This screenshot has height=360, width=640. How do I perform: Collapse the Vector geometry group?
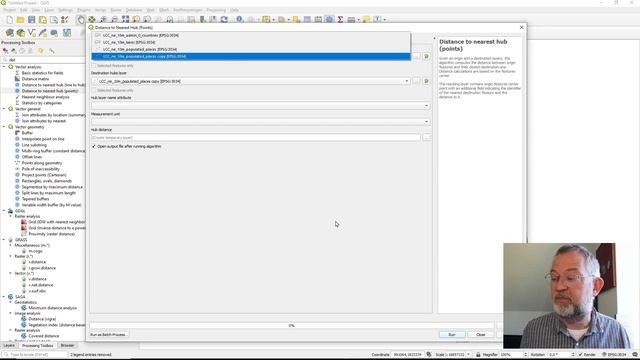click(4, 127)
